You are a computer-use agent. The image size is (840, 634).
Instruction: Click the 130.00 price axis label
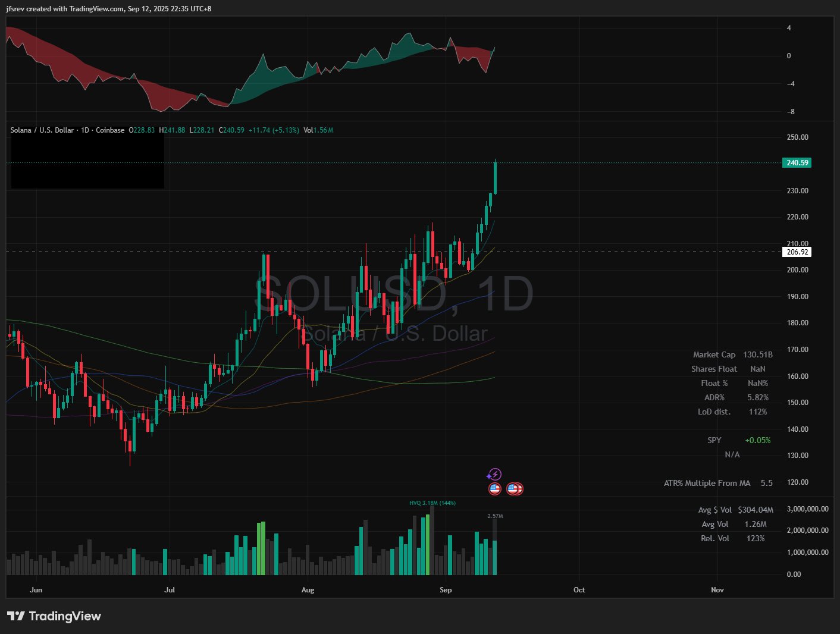[x=797, y=456]
